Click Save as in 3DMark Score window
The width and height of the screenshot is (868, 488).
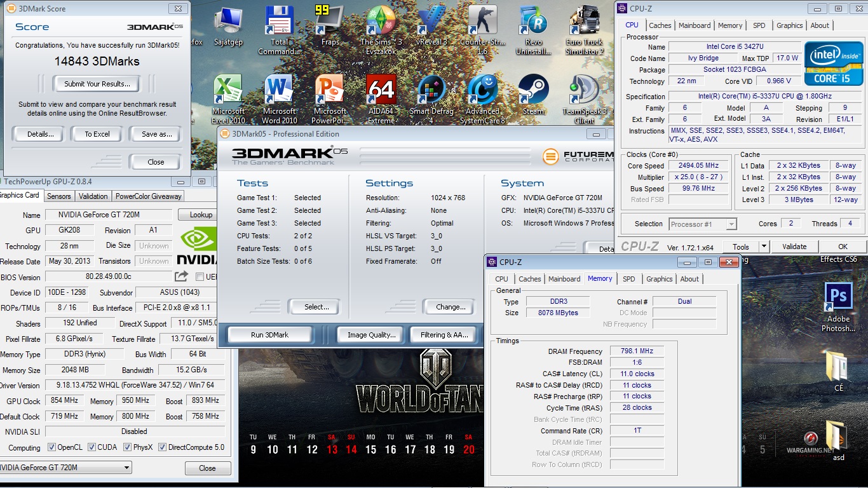[156, 134]
